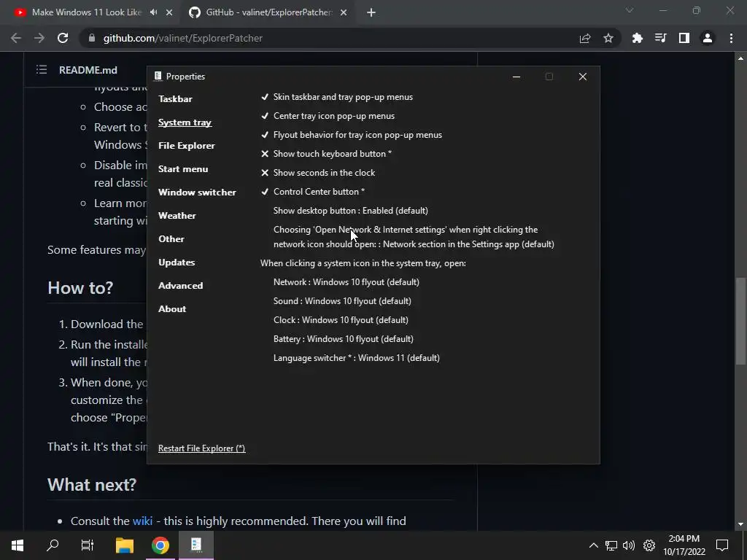Mute the YouTube tab audio icon

pos(153,12)
